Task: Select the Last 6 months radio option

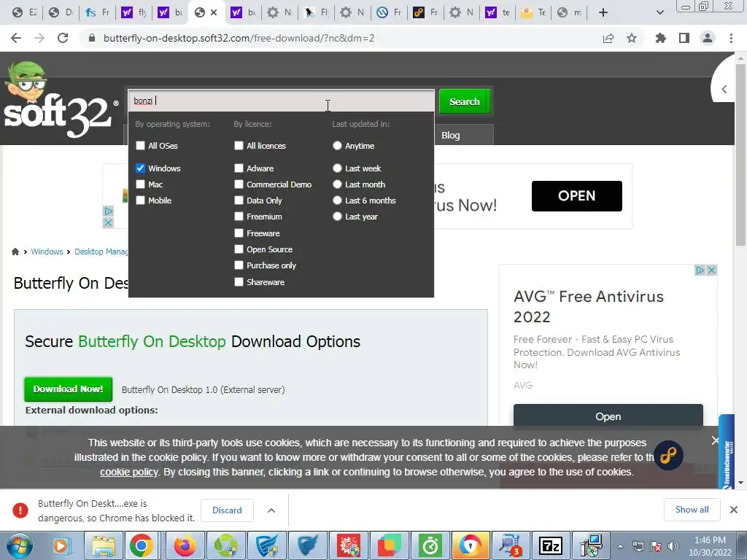Action: click(x=337, y=201)
